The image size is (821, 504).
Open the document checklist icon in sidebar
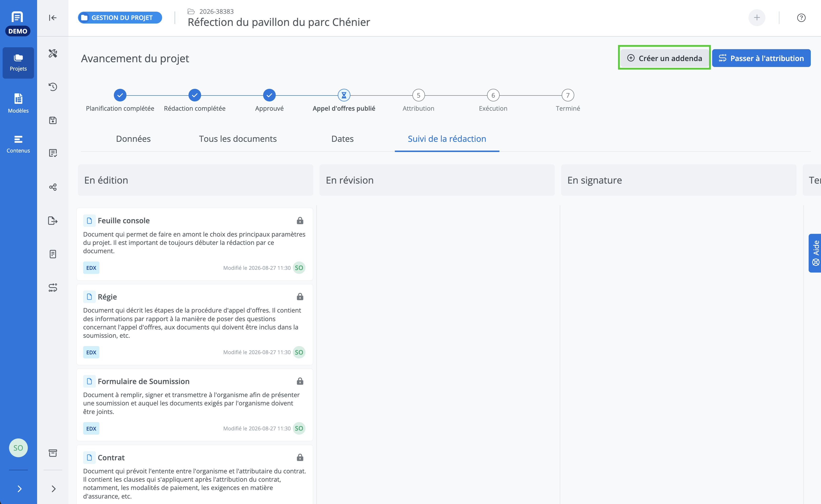click(x=53, y=153)
